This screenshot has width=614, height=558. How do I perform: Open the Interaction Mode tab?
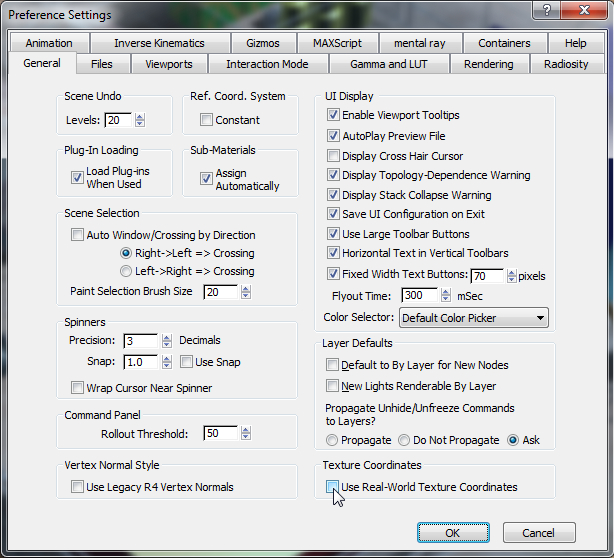click(267, 64)
